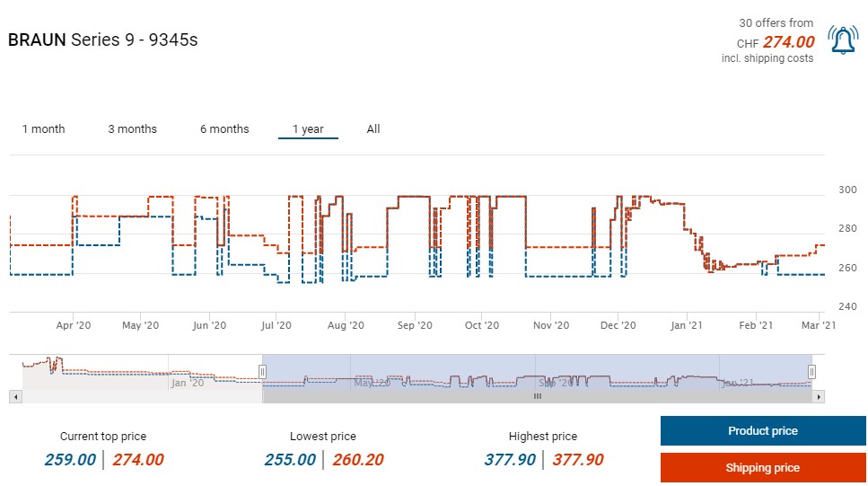Show All price history
Screen dimensions: 868x486
click(x=373, y=129)
